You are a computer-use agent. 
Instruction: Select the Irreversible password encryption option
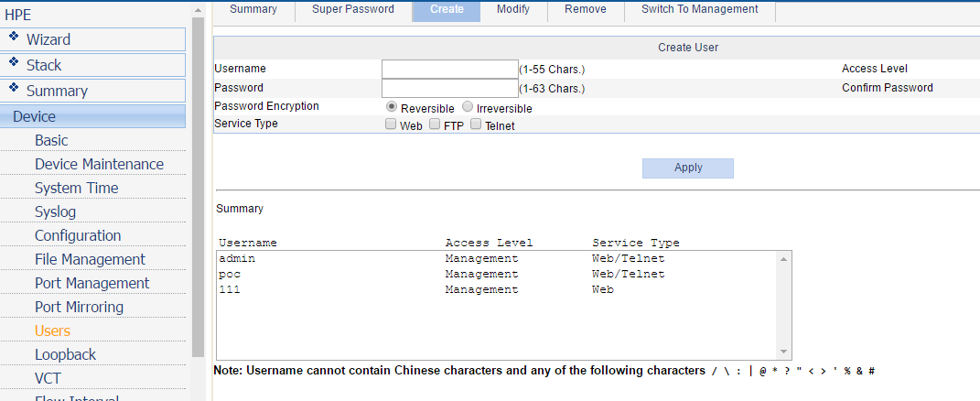[x=467, y=107]
